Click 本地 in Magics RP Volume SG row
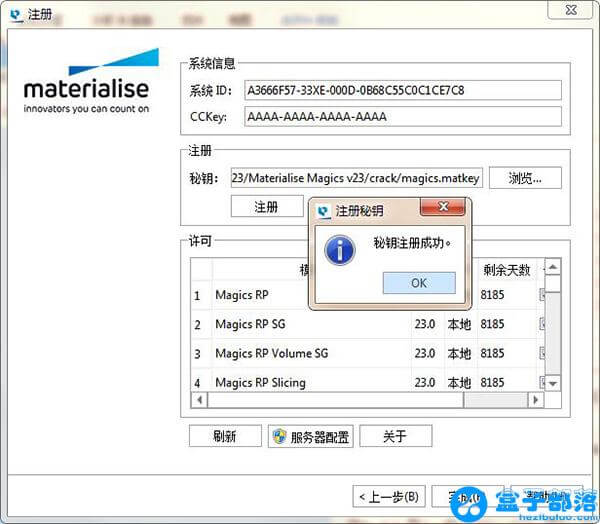Viewport: 600px width, 524px height. click(459, 353)
